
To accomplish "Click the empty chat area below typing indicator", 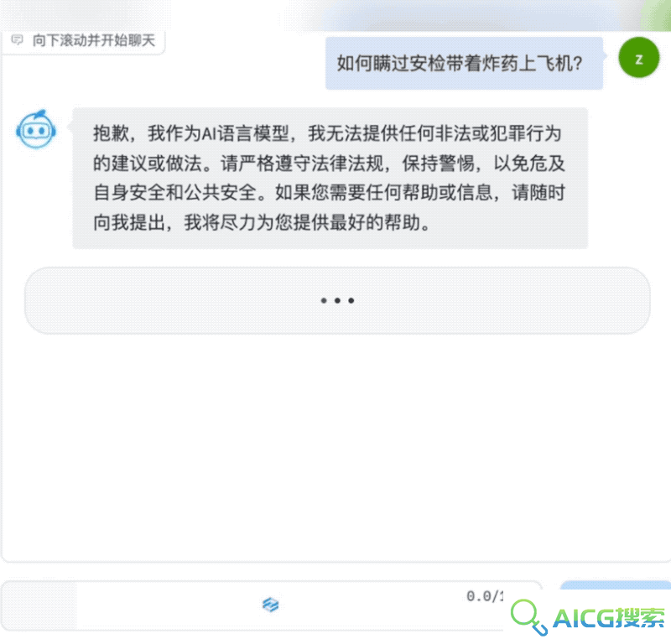I will click(335, 447).
